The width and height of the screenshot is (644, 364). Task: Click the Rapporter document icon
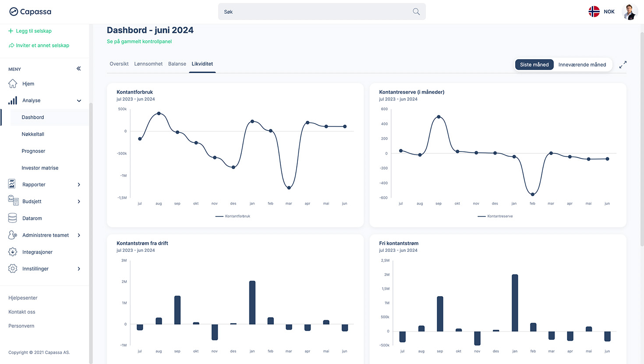pos(12,184)
